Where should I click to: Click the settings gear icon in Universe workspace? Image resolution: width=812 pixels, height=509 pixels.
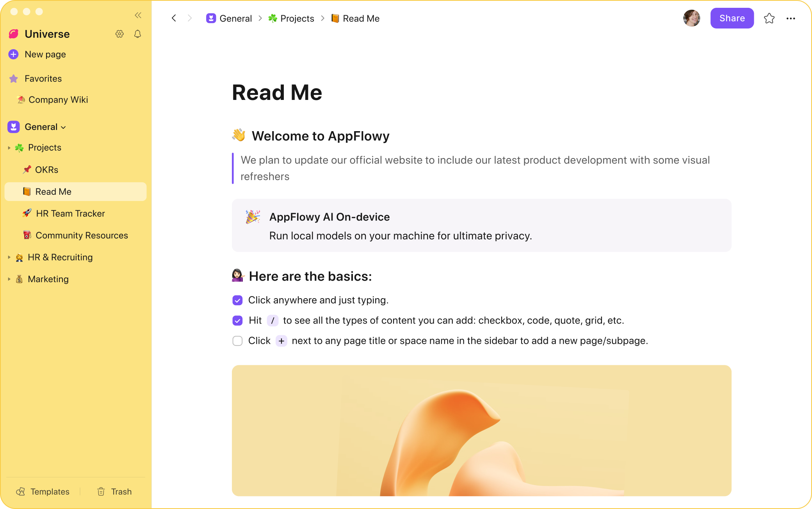(x=119, y=34)
